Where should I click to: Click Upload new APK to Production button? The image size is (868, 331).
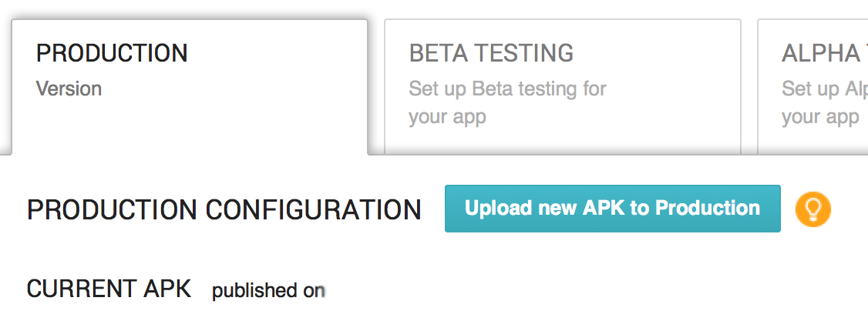pyautogui.click(x=613, y=209)
